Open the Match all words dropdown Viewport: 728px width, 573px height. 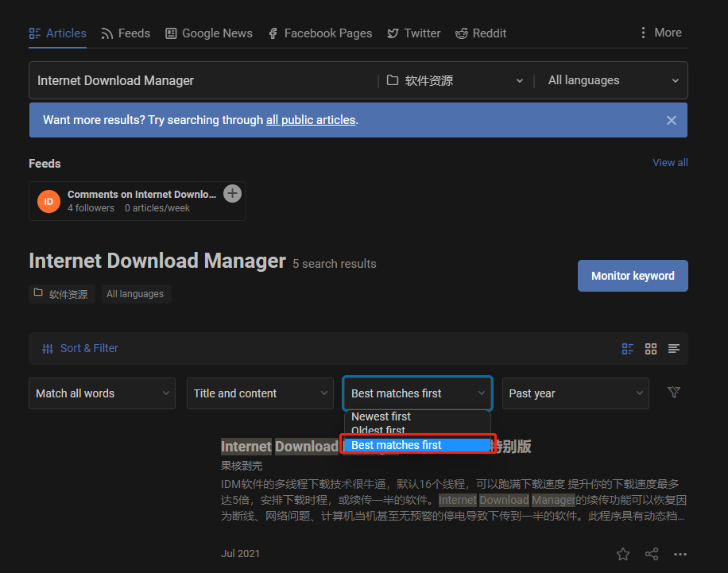point(102,393)
